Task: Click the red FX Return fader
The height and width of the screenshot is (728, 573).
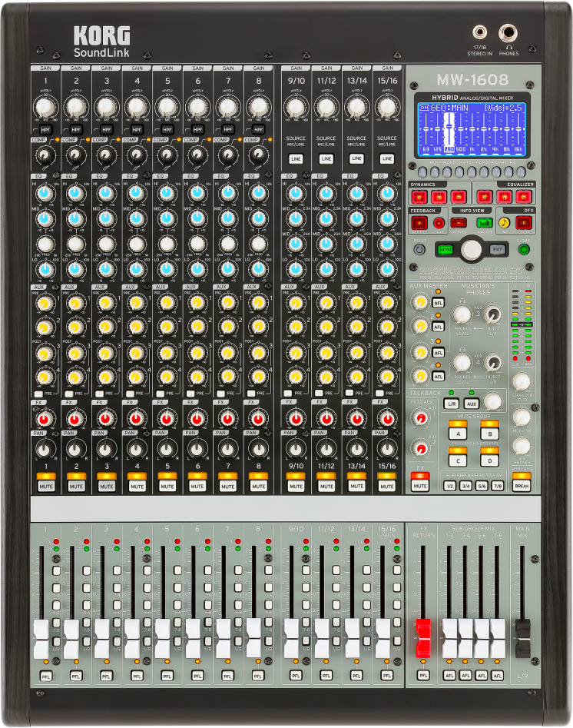Action: click(423, 637)
